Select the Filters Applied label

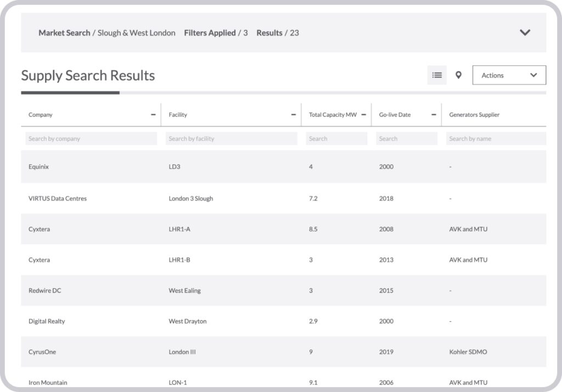[211, 32]
